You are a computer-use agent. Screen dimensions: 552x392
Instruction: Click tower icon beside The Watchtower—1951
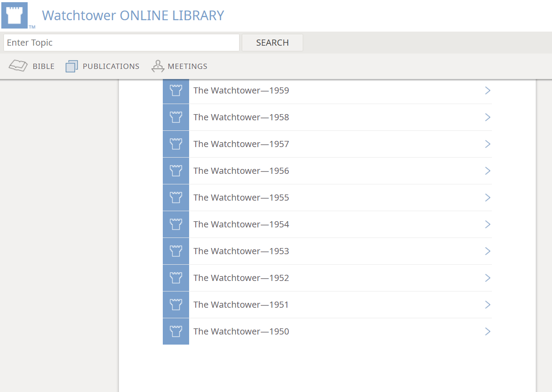176,305
